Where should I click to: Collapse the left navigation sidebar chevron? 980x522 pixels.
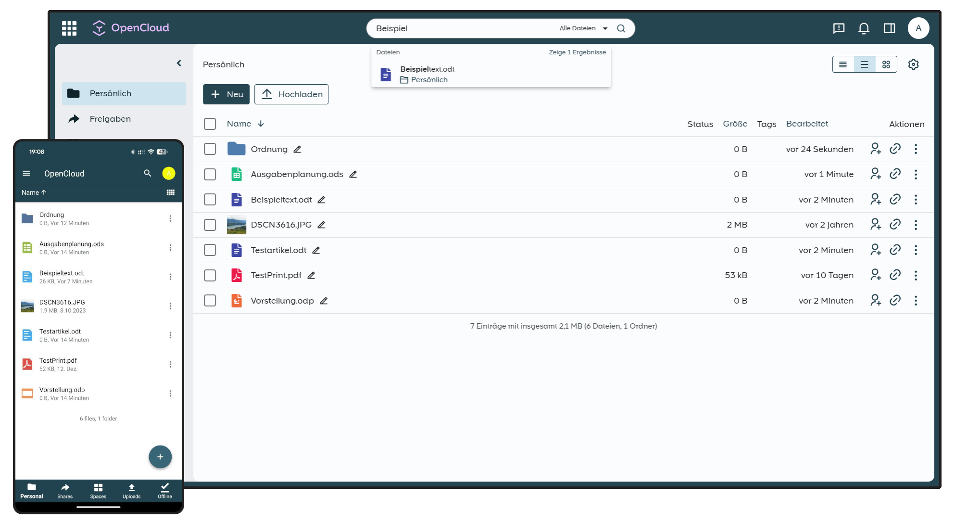click(x=179, y=63)
